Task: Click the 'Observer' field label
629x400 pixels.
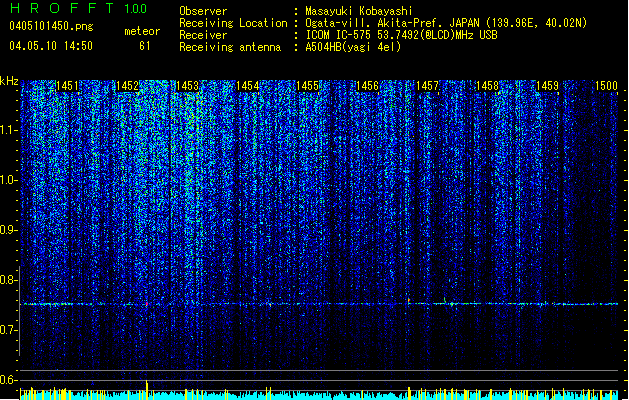Action: [x=203, y=11]
